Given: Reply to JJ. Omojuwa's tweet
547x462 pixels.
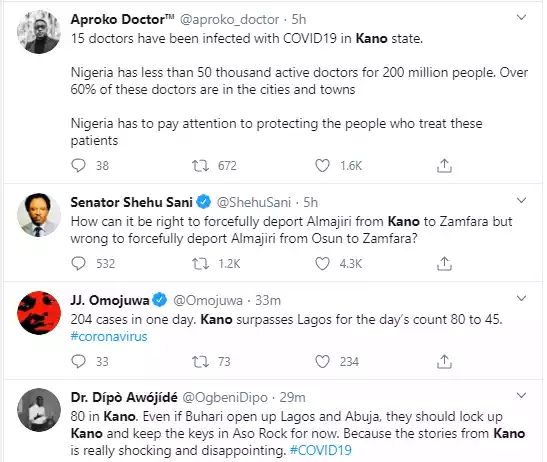Looking at the screenshot, I should tap(78, 362).
